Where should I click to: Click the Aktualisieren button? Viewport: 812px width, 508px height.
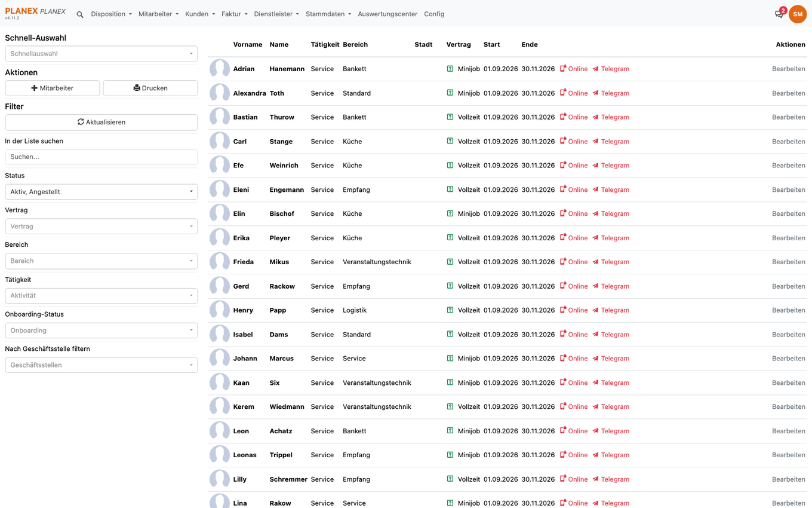pos(101,122)
